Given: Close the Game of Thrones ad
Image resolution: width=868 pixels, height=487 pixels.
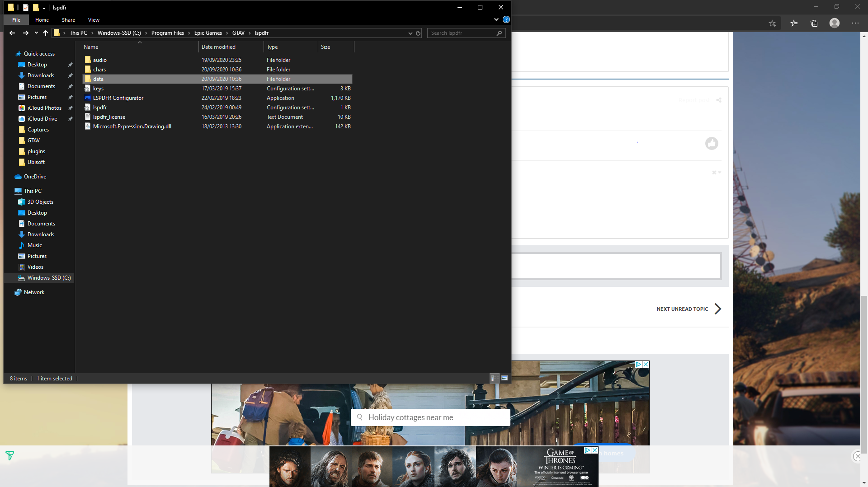Looking at the screenshot, I should (x=595, y=450).
